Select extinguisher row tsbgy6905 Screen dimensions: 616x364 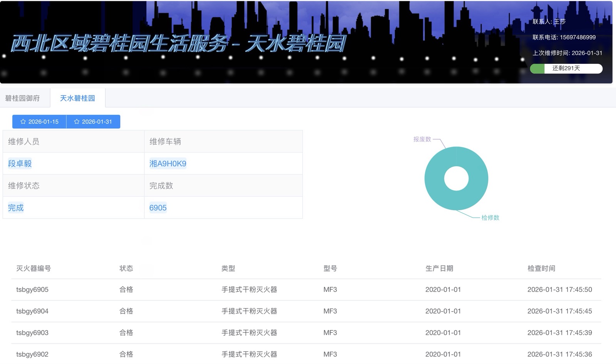pos(306,290)
